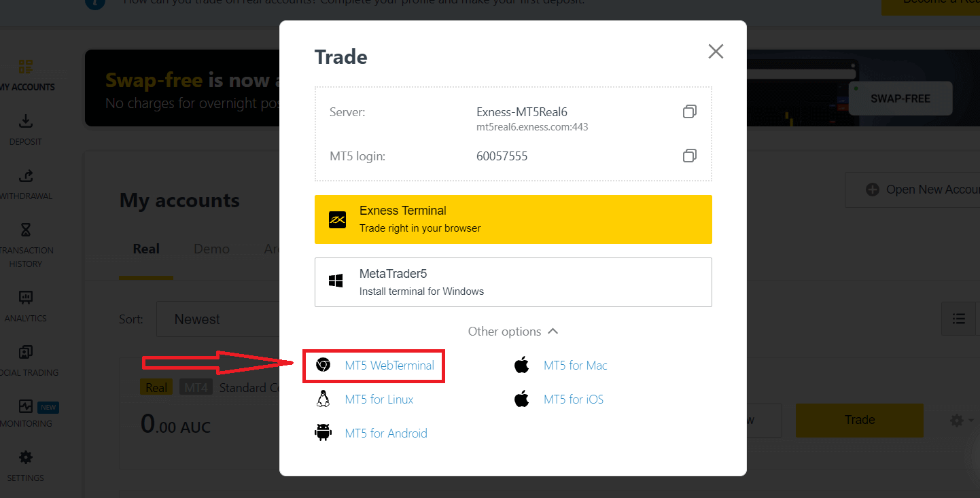Copy the MT5 login number
Viewport: 980px width, 498px height.
[689, 156]
